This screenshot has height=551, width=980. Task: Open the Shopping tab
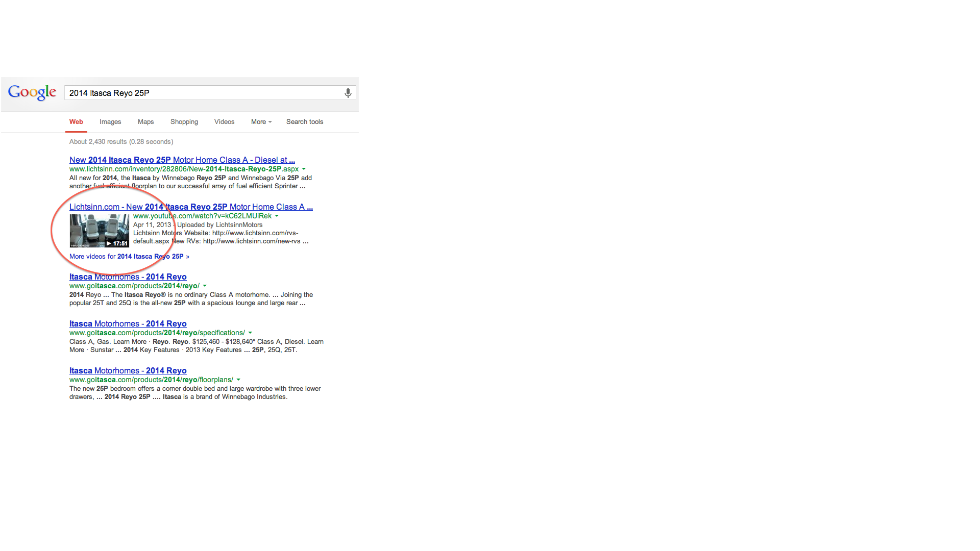[x=184, y=122]
